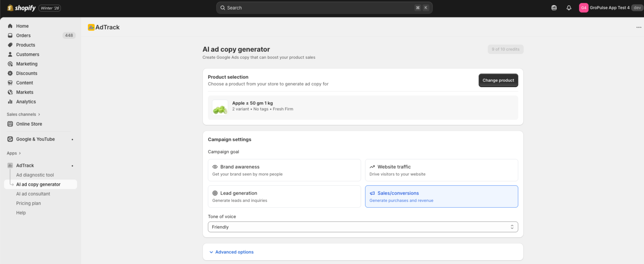
Task: Open Analytics via its bar chart icon
Action: point(10,101)
